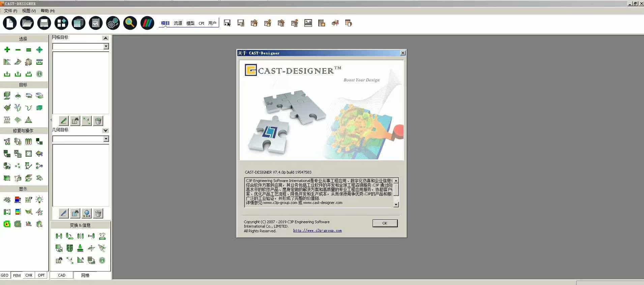644x285 pixels.
Task: Open the 视图 (V) menu
Action: pyautogui.click(x=29, y=11)
